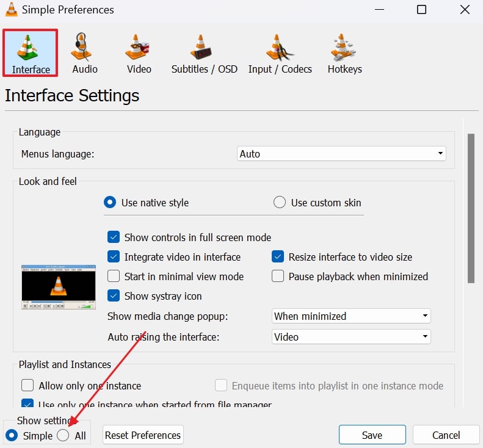Close the Simple Preferences window

tap(465, 10)
